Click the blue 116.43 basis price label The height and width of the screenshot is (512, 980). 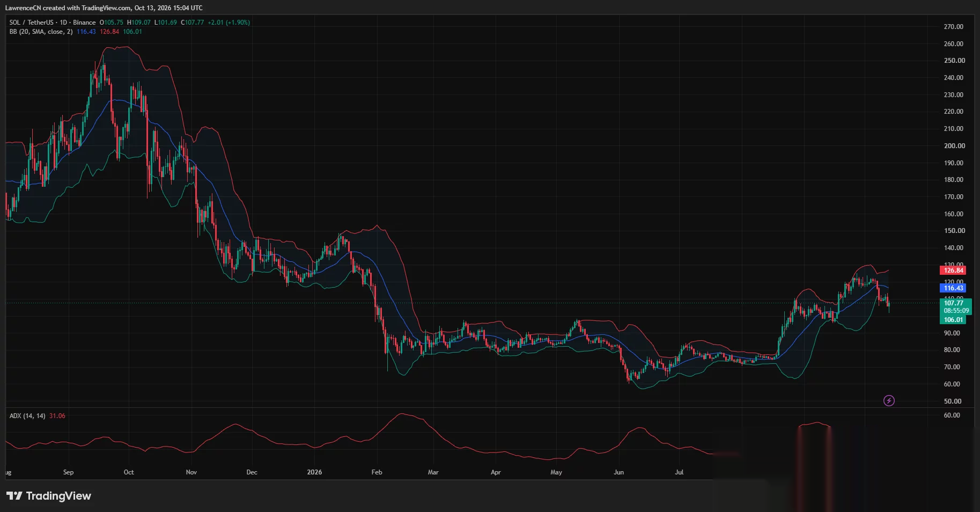pos(953,288)
